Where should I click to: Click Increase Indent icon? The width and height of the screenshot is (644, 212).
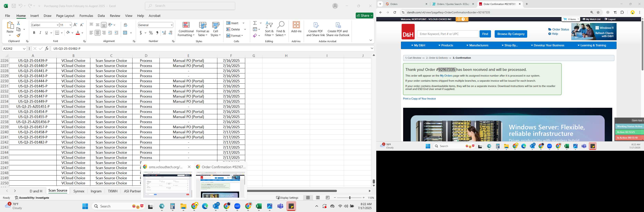click(x=116, y=33)
